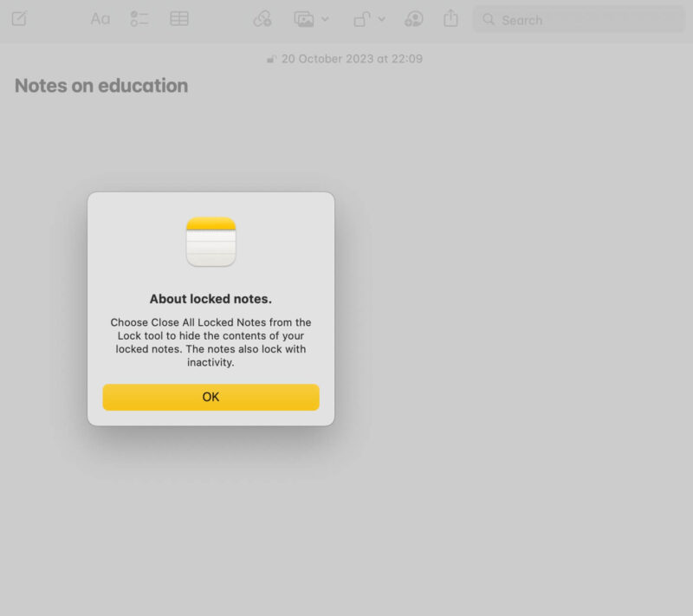This screenshot has width=693, height=616.
Task: Open the collaborate people icon
Action: click(x=414, y=19)
